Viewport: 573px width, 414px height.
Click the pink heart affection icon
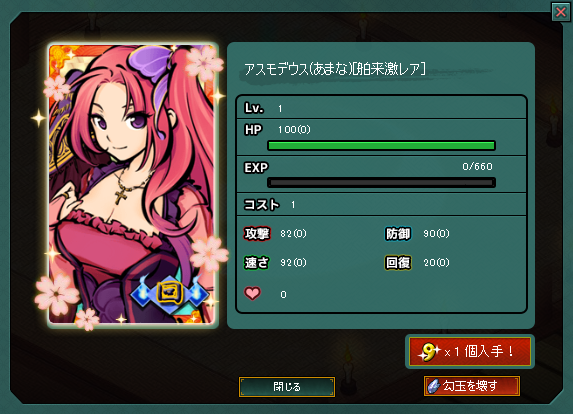(x=253, y=293)
